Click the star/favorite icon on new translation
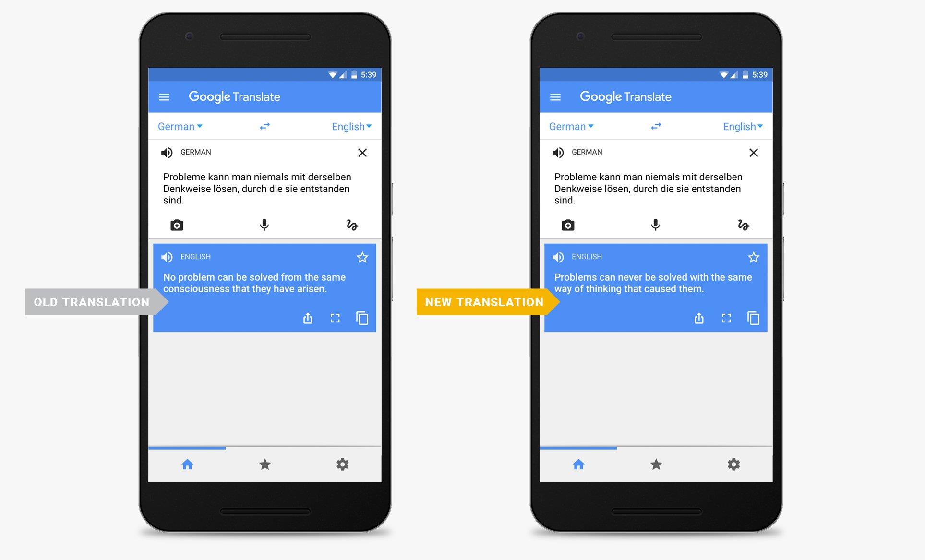Image resolution: width=925 pixels, height=560 pixels. 755,257
